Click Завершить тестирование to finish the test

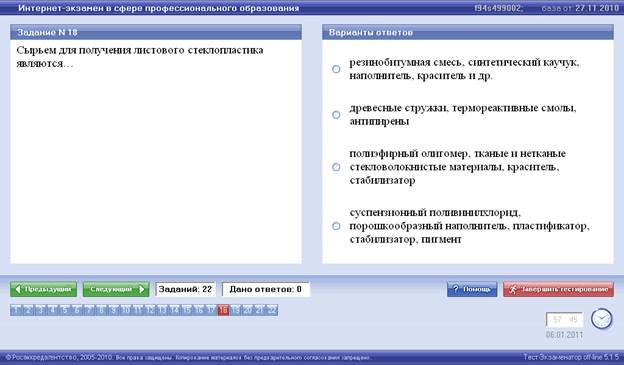[558, 289]
